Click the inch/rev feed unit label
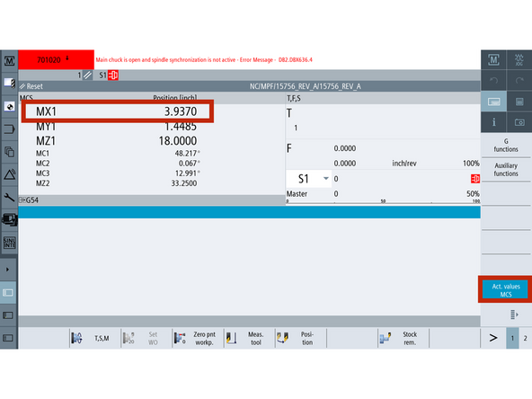Image resolution: width=532 pixels, height=399 pixels. point(404,164)
